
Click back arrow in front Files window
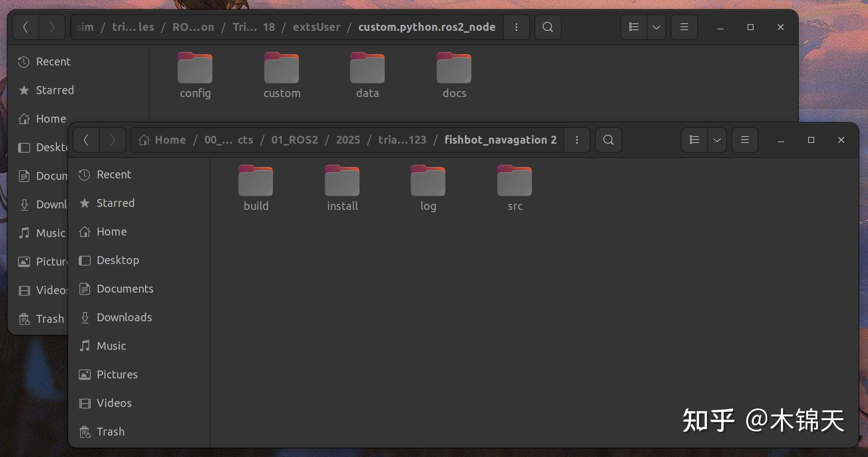(x=86, y=140)
